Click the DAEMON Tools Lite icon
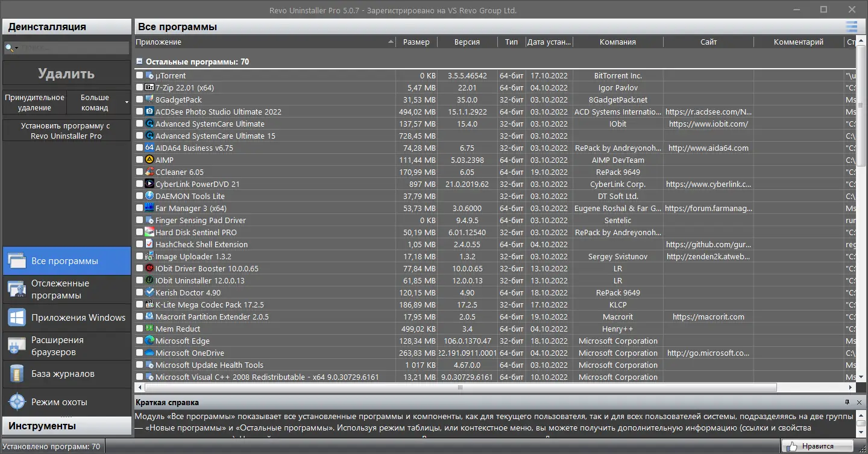Image resolution: width=868 pixels, height=454 pixels. (x=149, y=196)
